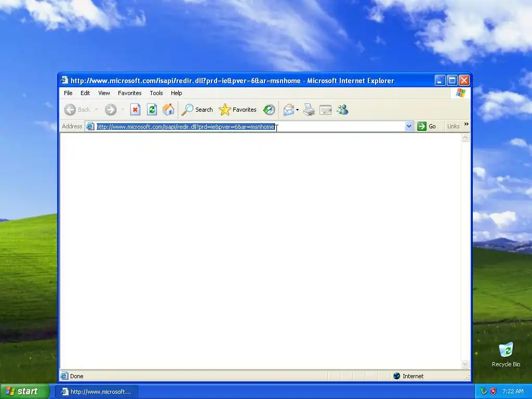Go to the Home page icon
This screenshot has width=532, height=399.
168,110
